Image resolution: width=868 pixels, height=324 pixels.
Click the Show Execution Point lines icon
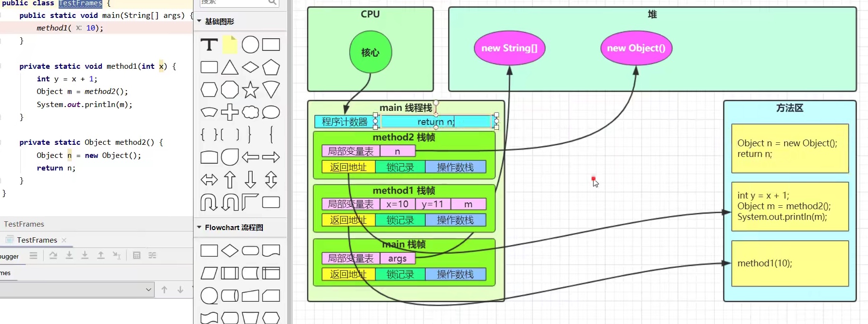pos(33,255)
